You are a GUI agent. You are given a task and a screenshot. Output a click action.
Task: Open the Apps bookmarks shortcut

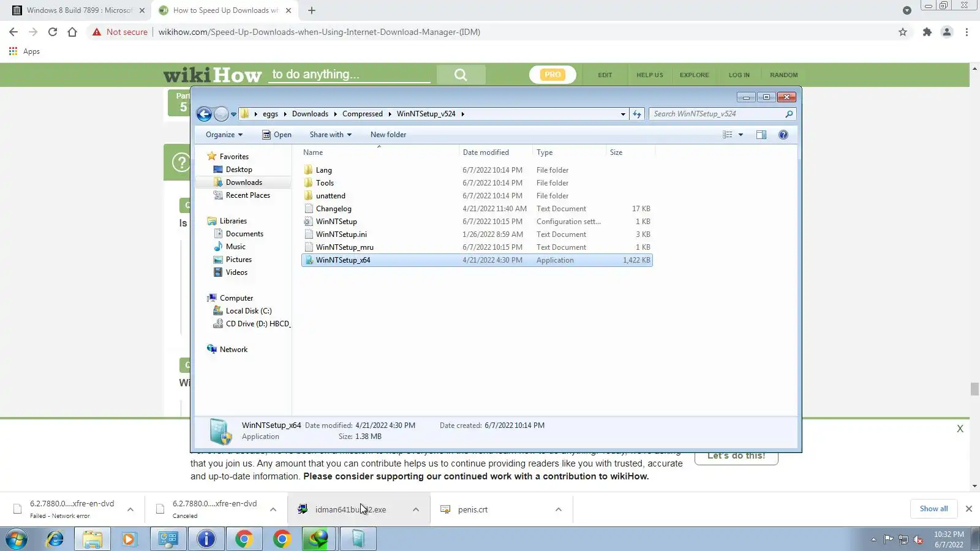[x=24, y=51]
